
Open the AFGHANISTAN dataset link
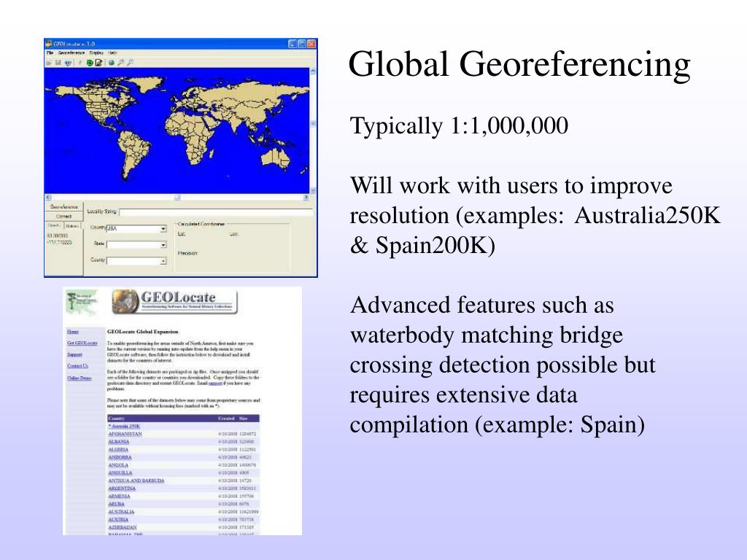[125, 434]
